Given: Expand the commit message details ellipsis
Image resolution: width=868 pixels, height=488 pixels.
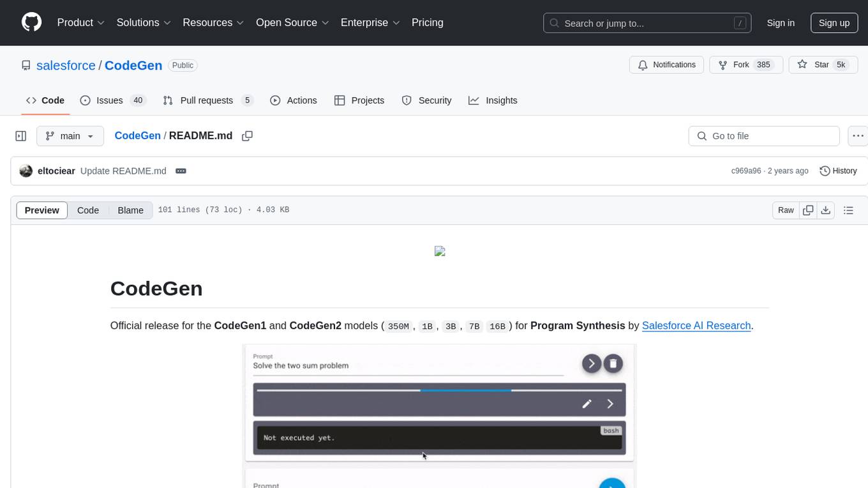Looking at the screenshot, I should 181,171.
